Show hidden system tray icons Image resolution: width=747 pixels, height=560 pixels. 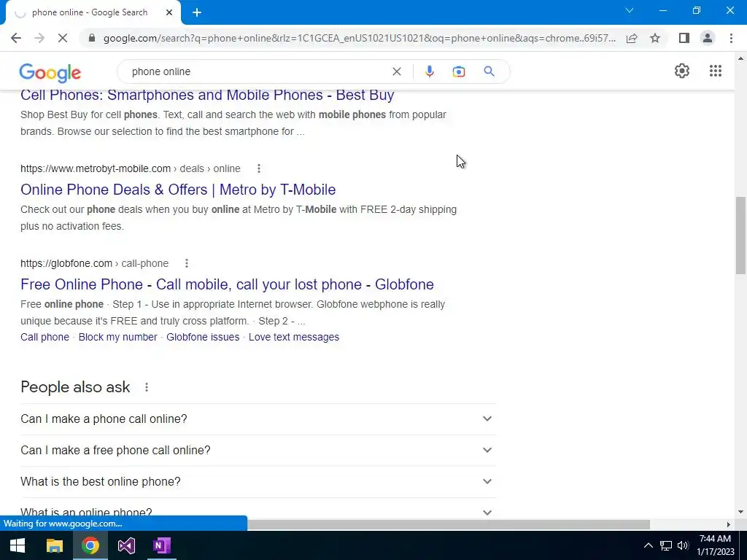(x=649, y=545)
